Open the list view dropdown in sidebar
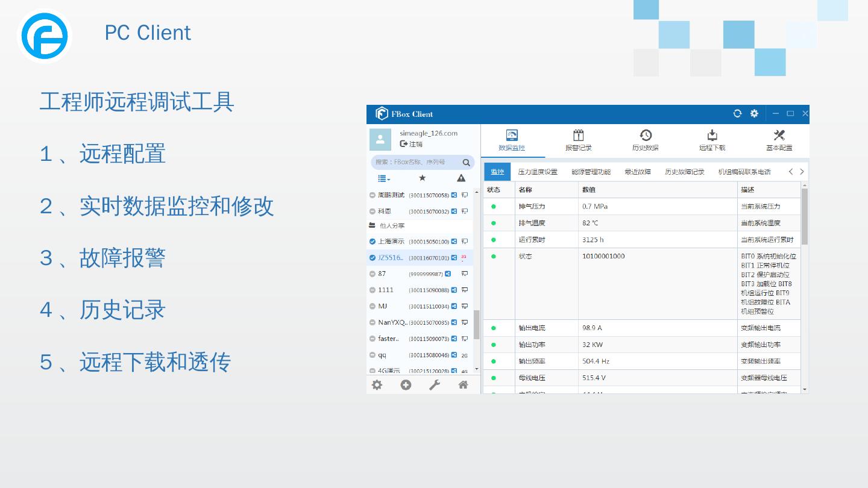Image resolution: width=868 pixels, height=488 pixels. [x=384, y=178]
